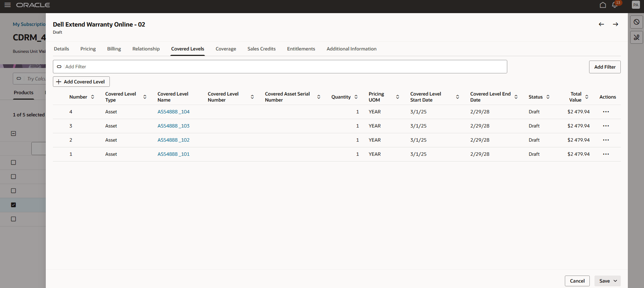
Task: Sort by the Pricing UOM column
Action: tap(397, 97)
